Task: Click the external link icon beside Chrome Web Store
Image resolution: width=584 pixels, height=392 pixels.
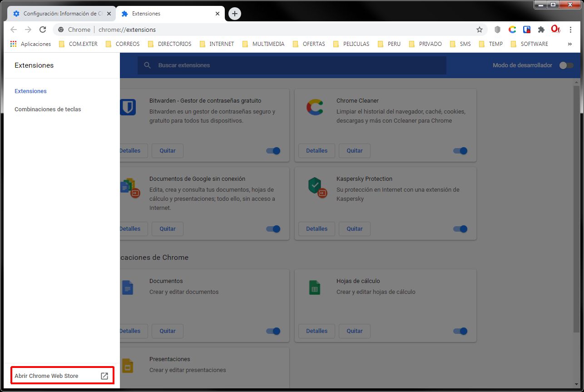Action: point(104,376)
